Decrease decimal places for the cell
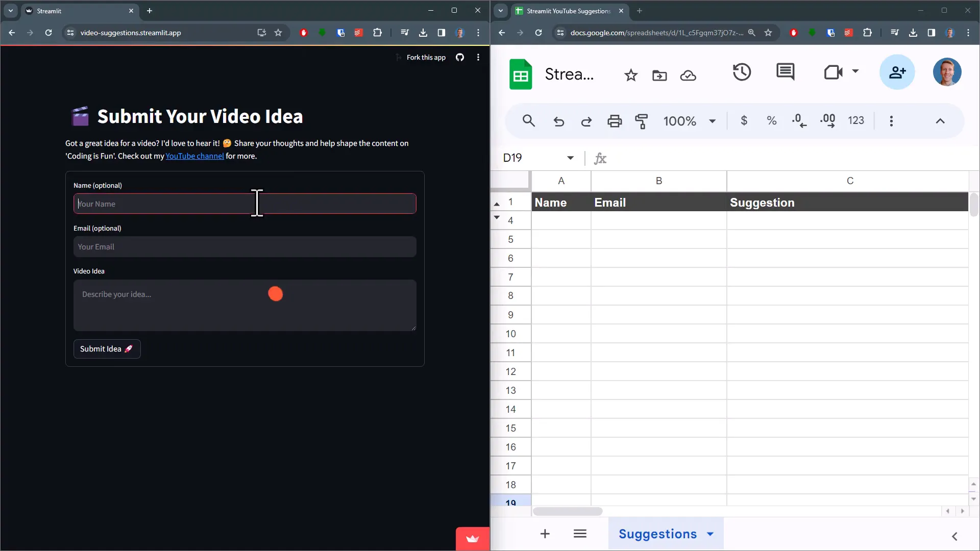 799,121
